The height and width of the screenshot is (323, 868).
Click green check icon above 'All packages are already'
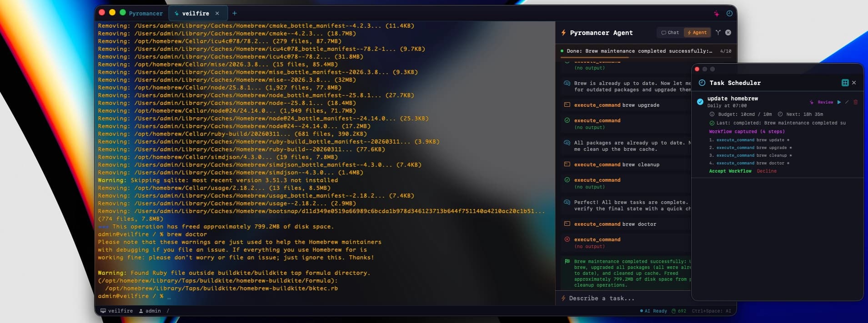(567, 120)
